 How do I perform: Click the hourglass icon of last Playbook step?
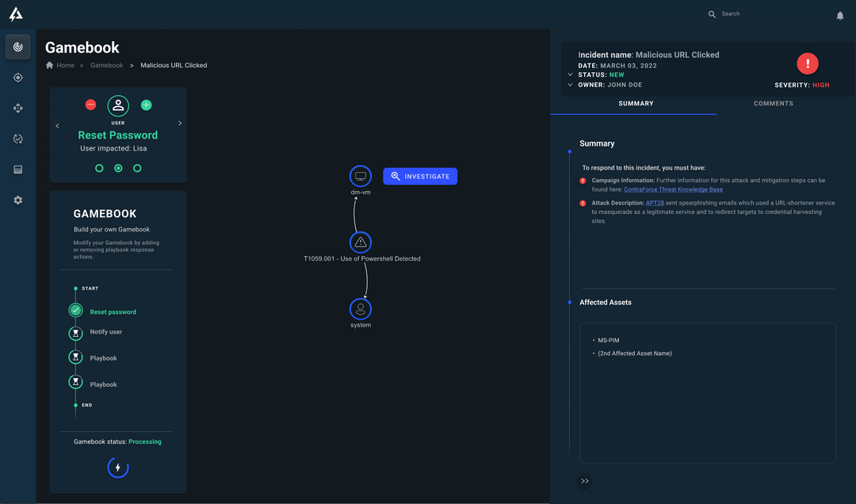tap(76, 382)
